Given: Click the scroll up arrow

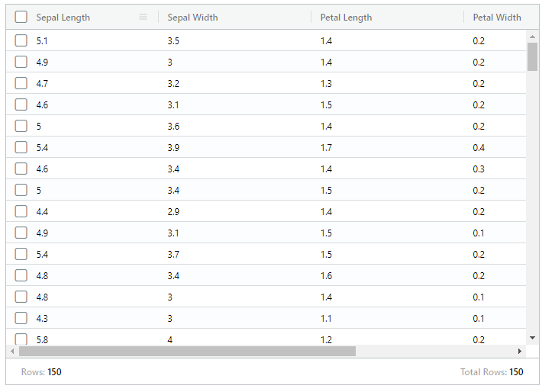Looking at the screenshot, I should coord(532,36).
